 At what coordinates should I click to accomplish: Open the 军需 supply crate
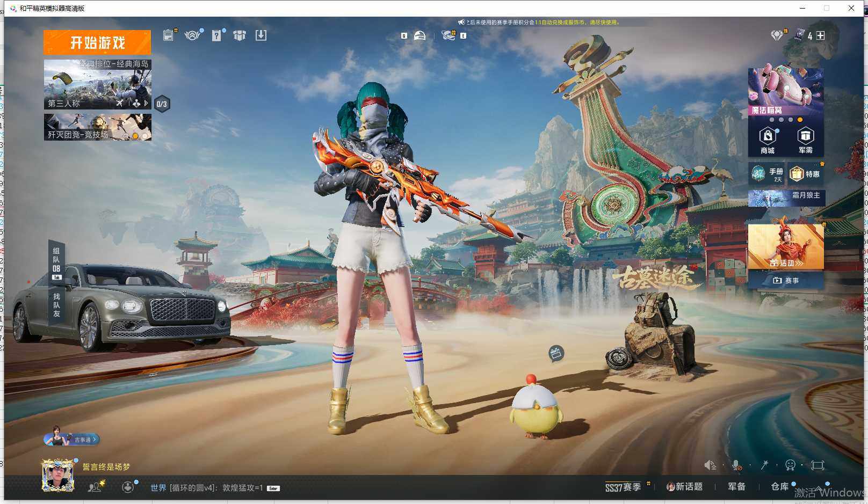coord(805,142)
